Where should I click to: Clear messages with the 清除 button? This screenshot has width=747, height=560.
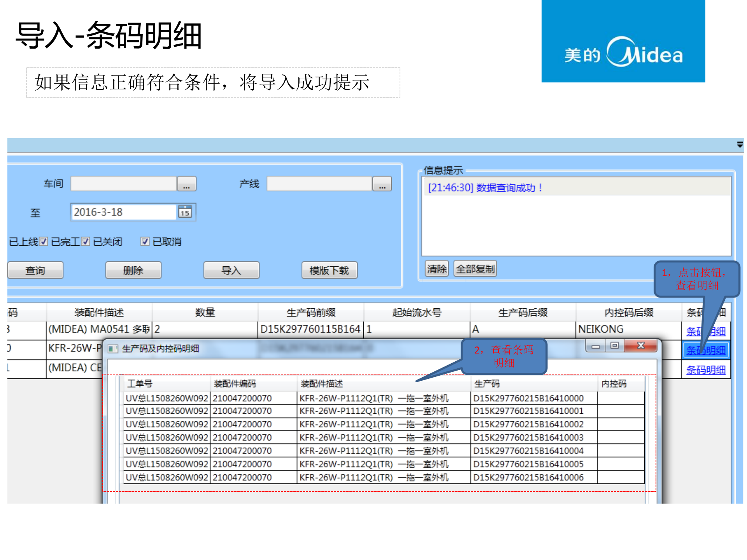click(436, 268)
